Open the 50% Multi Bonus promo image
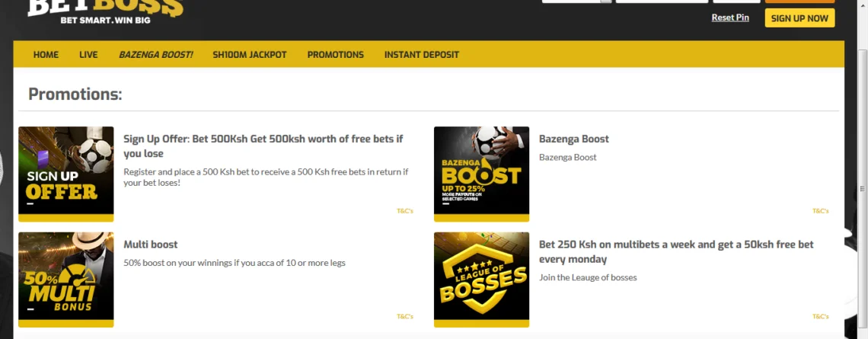The image size is (868, 339). point(66,279)
